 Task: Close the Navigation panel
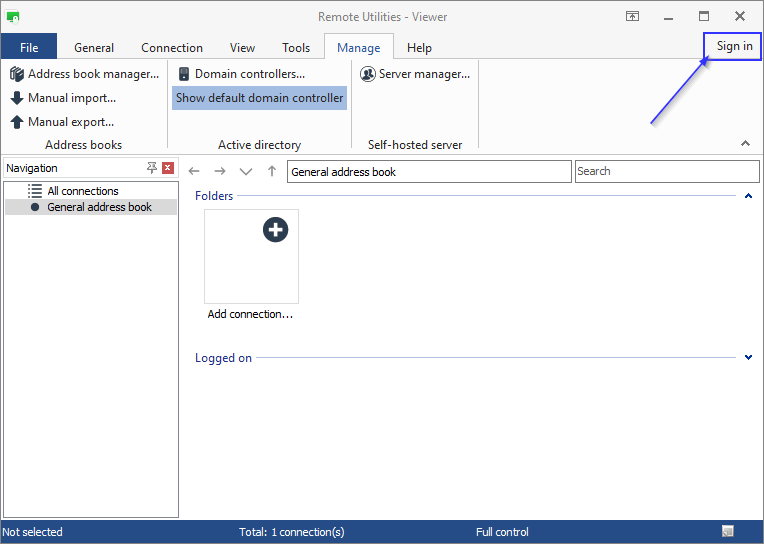(168, 168)
